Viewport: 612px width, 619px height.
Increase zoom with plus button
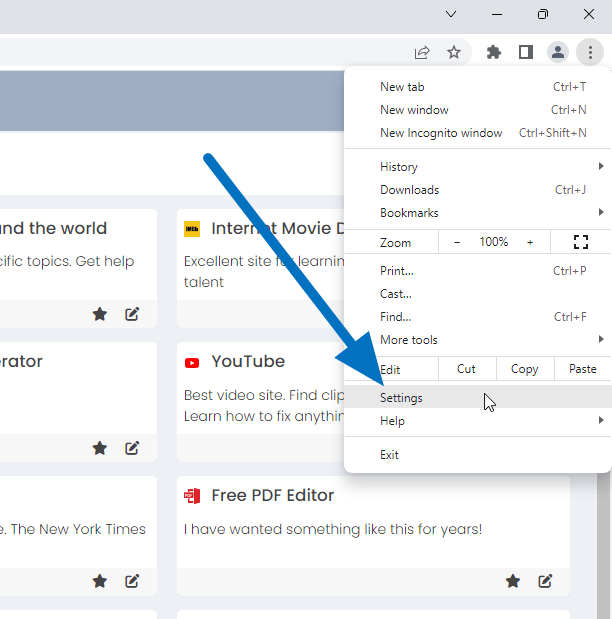pyautogui.click(x=530, y=242)
